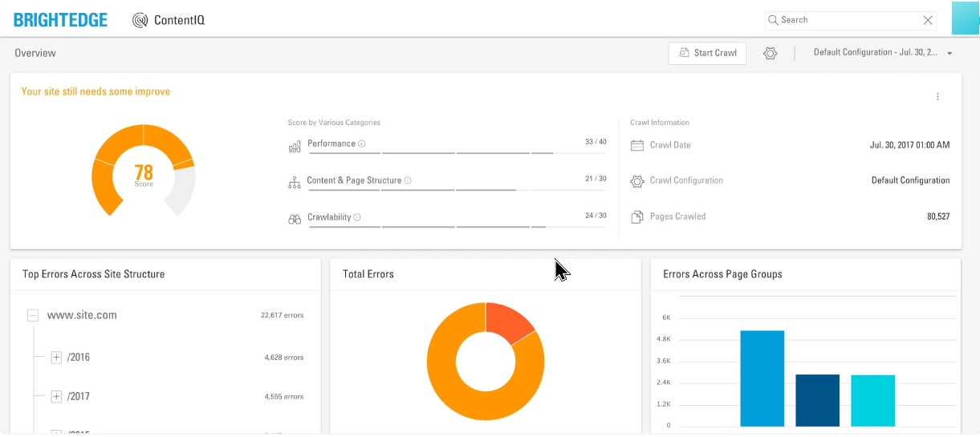Screen dimensions: 980x437
Task: Show Crawlability info icon
Action: [357, 217]
